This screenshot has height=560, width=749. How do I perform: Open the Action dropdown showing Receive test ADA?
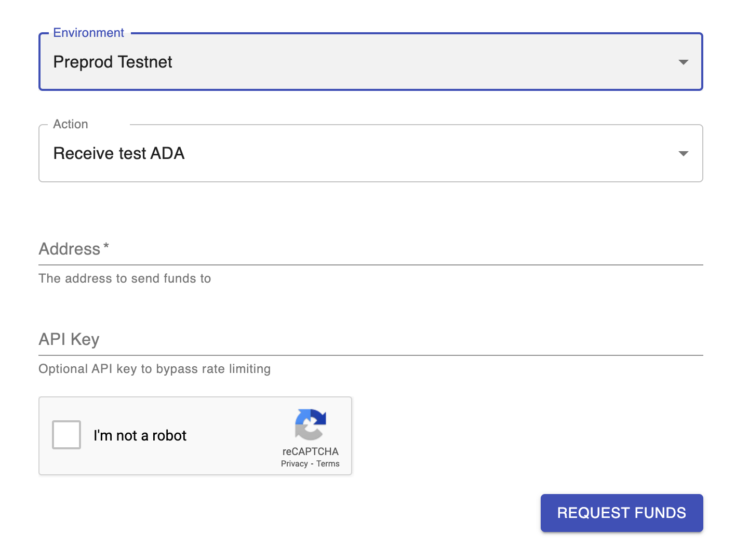[x=371, y=153]
